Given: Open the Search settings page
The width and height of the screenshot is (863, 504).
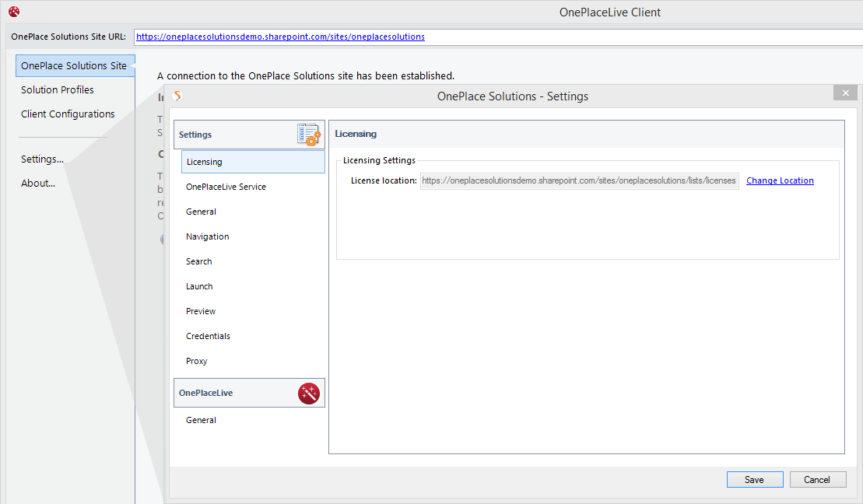Looking at the screenshot, I should click(x=198, y=261).
